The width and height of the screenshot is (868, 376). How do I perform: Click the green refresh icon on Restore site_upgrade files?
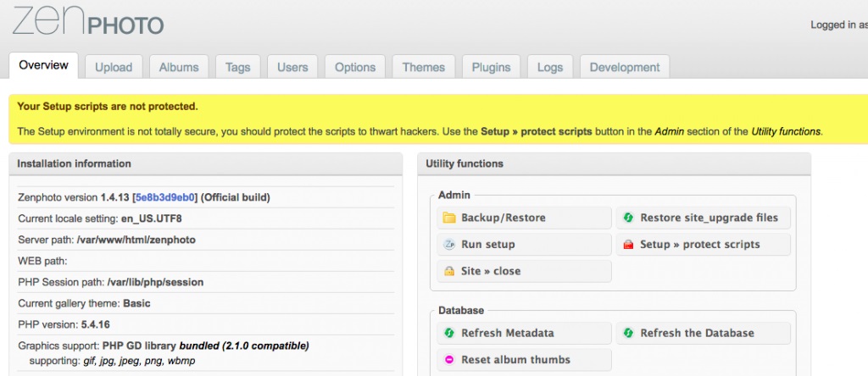(628, 218)
